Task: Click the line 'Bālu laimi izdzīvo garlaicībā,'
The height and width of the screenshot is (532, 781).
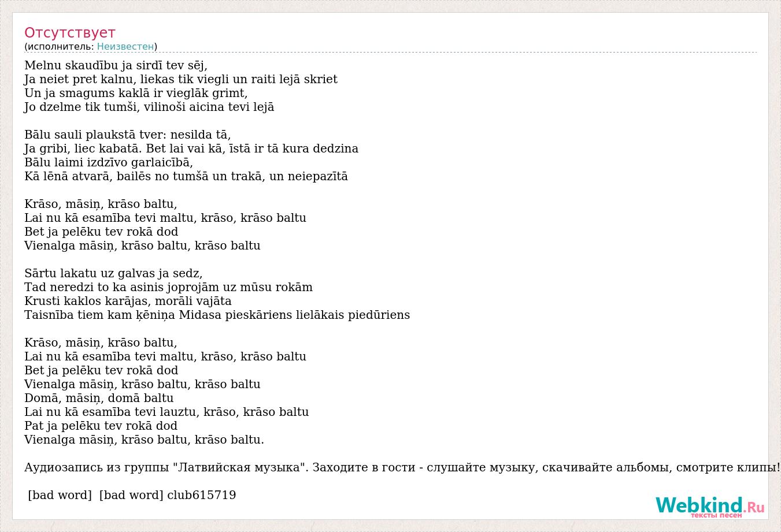Action: coord(109,162)
